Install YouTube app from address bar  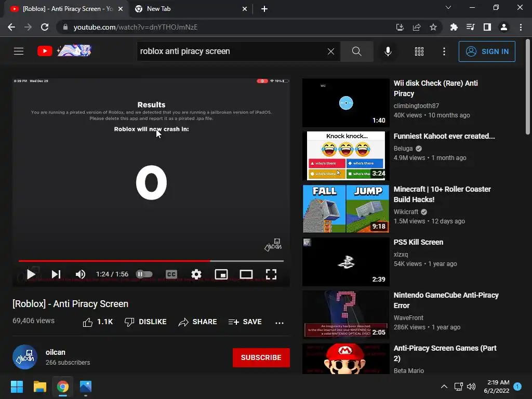point(400,27)
